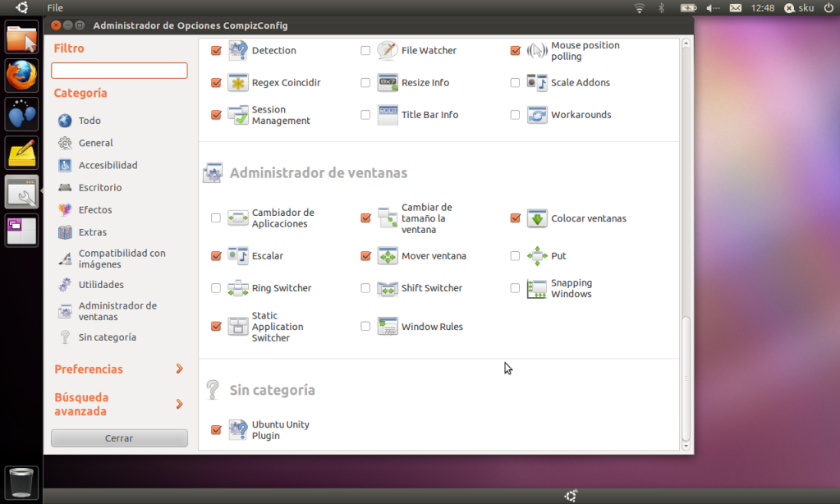Focus the Filtro search field
This screenshot has width=840, height=504.
pos(119,71)
